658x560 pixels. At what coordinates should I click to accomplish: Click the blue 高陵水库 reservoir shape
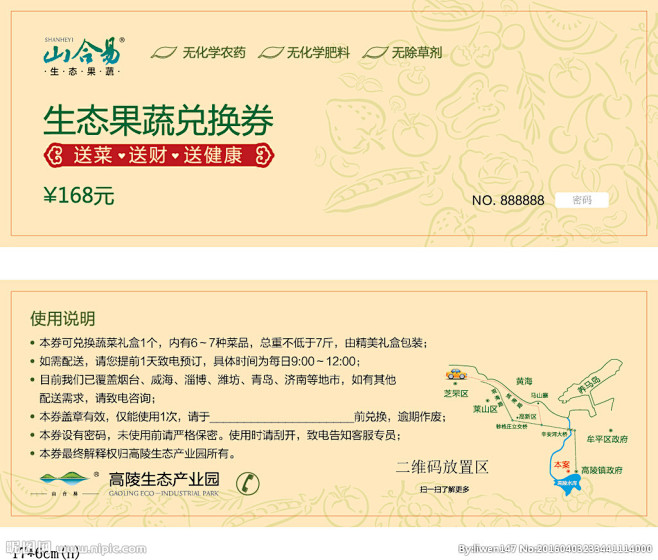567,484
